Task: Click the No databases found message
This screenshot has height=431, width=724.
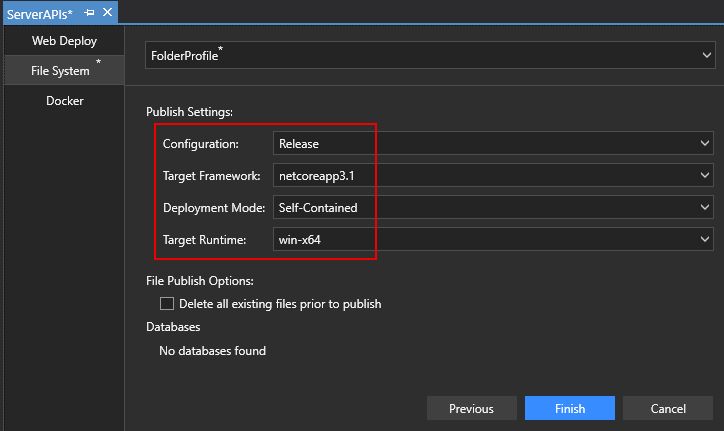Action: coord(212,351)
